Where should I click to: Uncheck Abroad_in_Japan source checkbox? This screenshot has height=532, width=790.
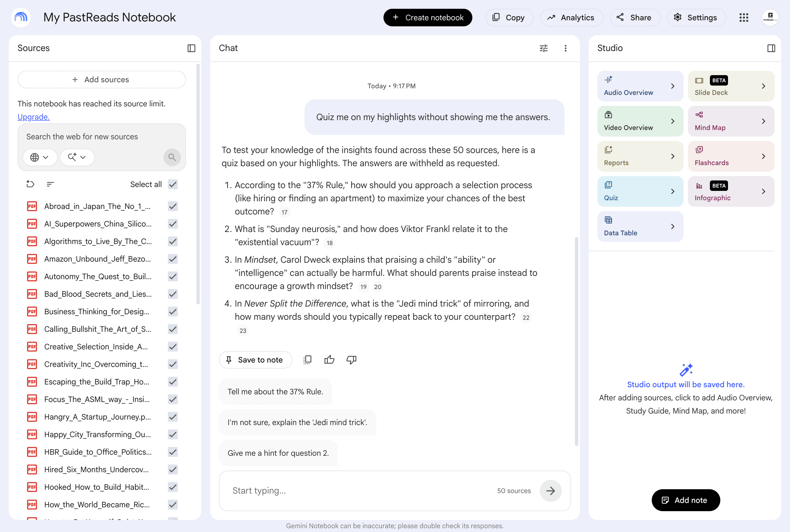tap(173, 206)
